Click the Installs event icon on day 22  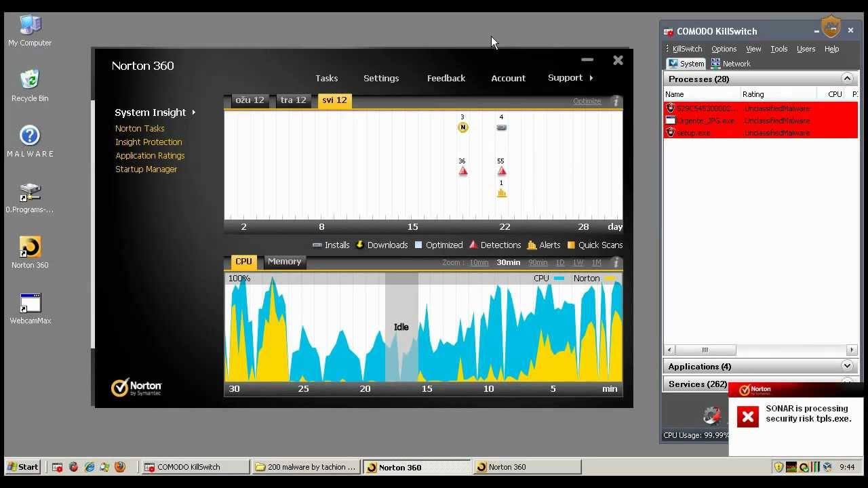point(501,127)
